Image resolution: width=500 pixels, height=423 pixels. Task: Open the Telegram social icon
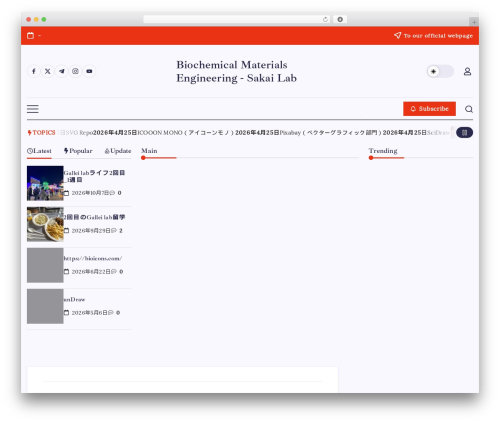click(62, 71)
